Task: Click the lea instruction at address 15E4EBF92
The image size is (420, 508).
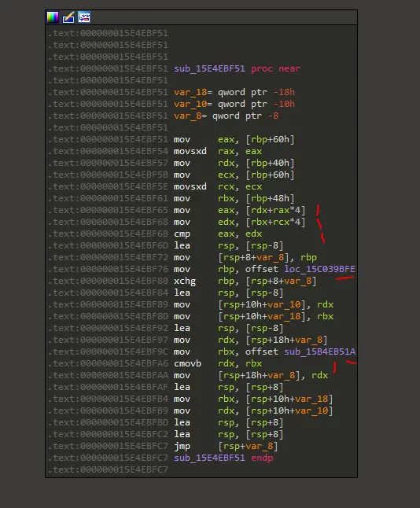Action: (x=228, y=329)
